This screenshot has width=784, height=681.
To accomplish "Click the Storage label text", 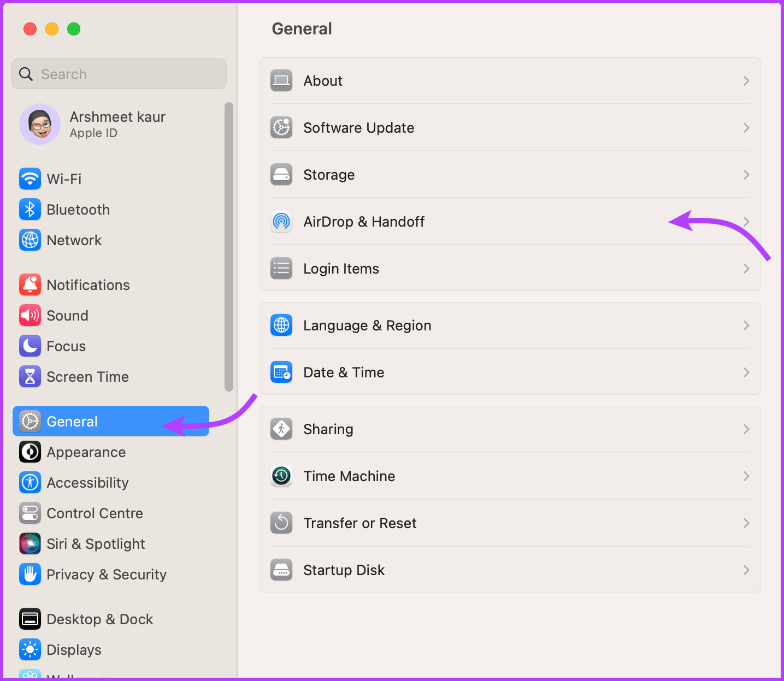I will pos(329,175).
